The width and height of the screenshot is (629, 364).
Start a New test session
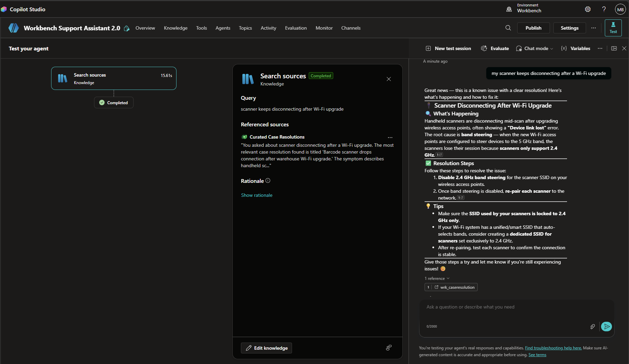pyautogui.click(x=448, y=48)
